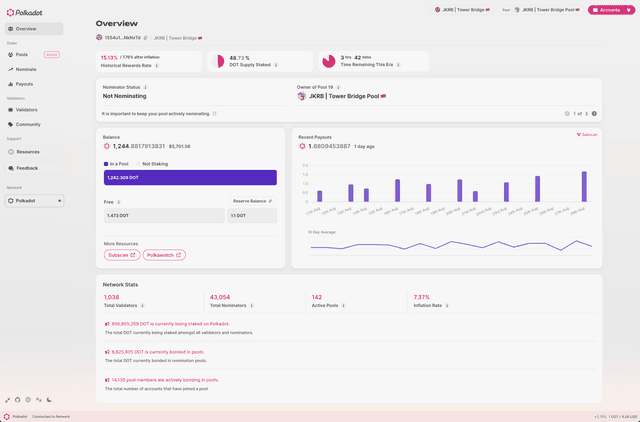Click the 1,038 Total Validators value
The image size is (640, 422).
[111, 298]
